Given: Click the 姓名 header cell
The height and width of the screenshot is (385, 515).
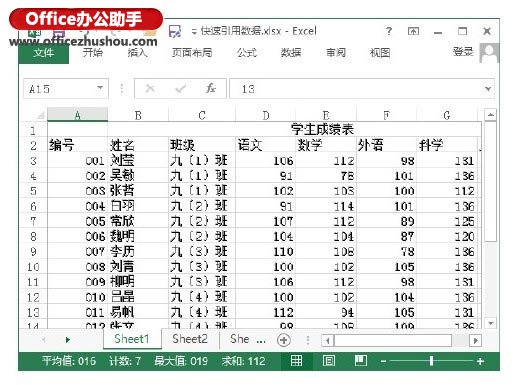Looking at the screenshot, I should tap(138, 146).
